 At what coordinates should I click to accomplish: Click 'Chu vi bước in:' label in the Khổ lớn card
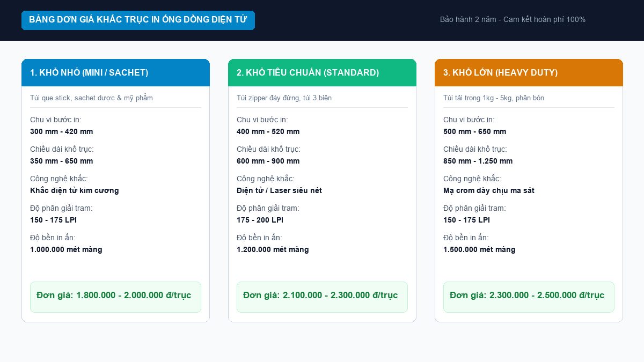click(469, 120)
